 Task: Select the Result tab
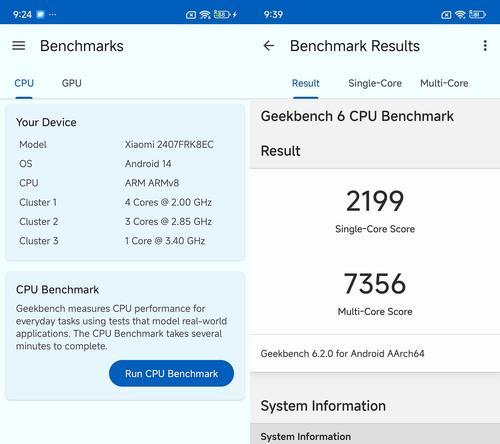pyautogui.click(x=306, y=83)
